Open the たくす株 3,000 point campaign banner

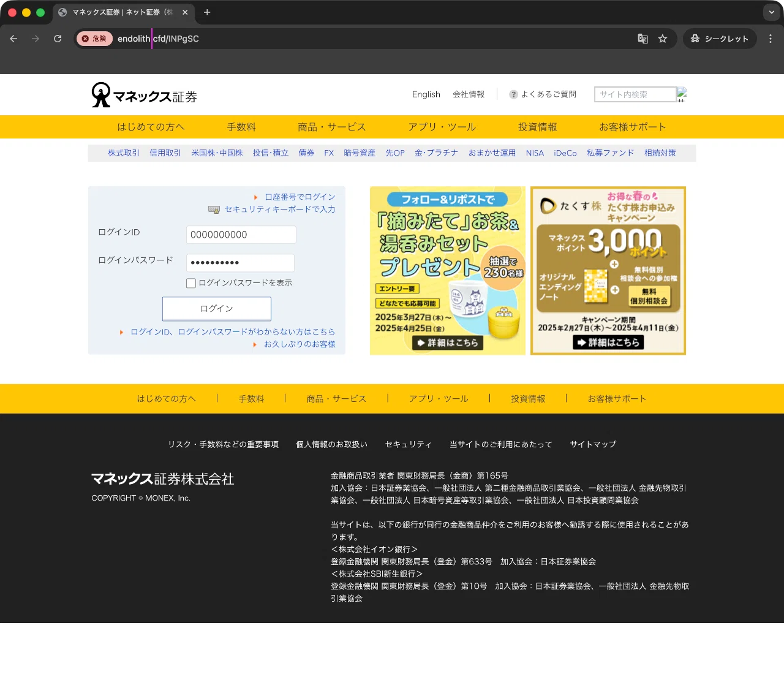pos(608,271)
